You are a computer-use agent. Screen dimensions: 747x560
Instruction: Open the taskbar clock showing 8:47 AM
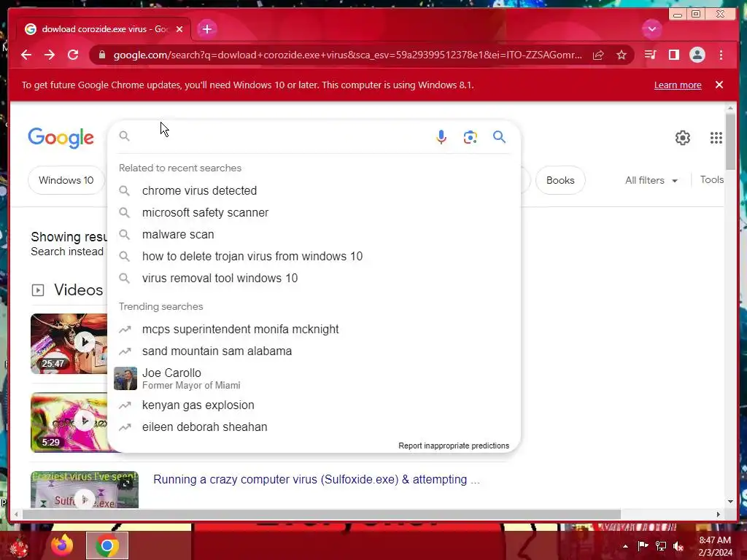(x=715, y=546)
